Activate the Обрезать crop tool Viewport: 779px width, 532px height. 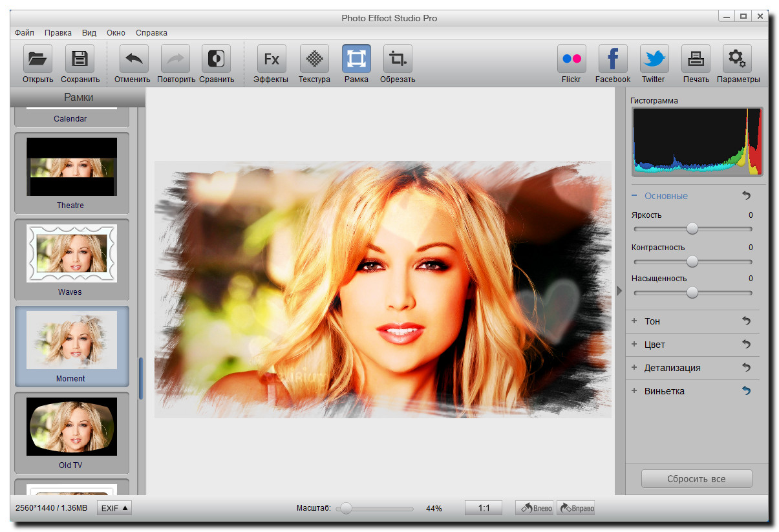pos(398,59)
